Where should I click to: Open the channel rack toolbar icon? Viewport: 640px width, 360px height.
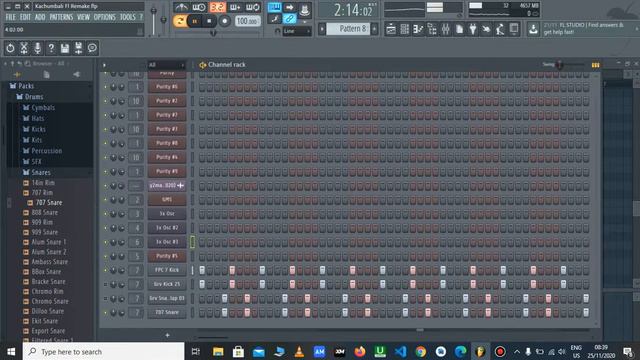(x=404, y=29)
